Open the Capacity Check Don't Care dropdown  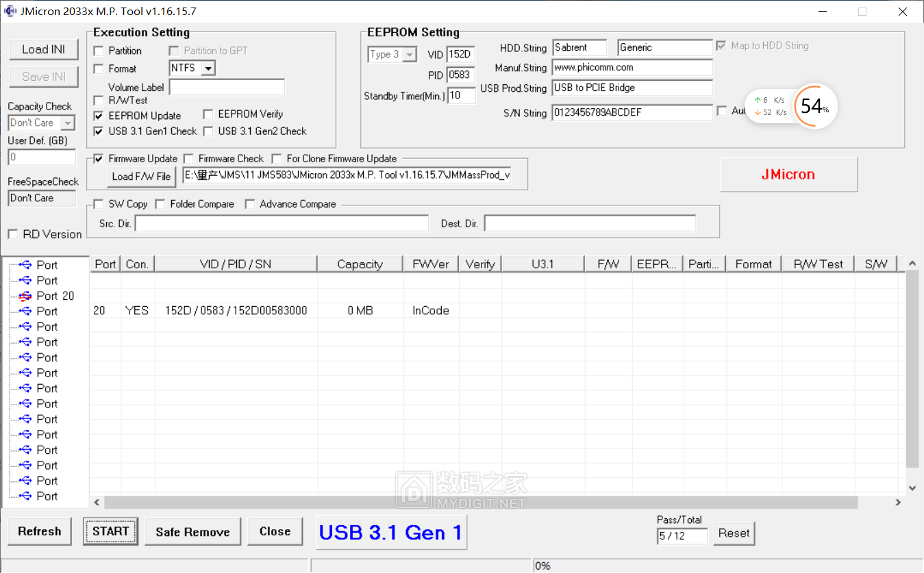(x=67, y=123)
